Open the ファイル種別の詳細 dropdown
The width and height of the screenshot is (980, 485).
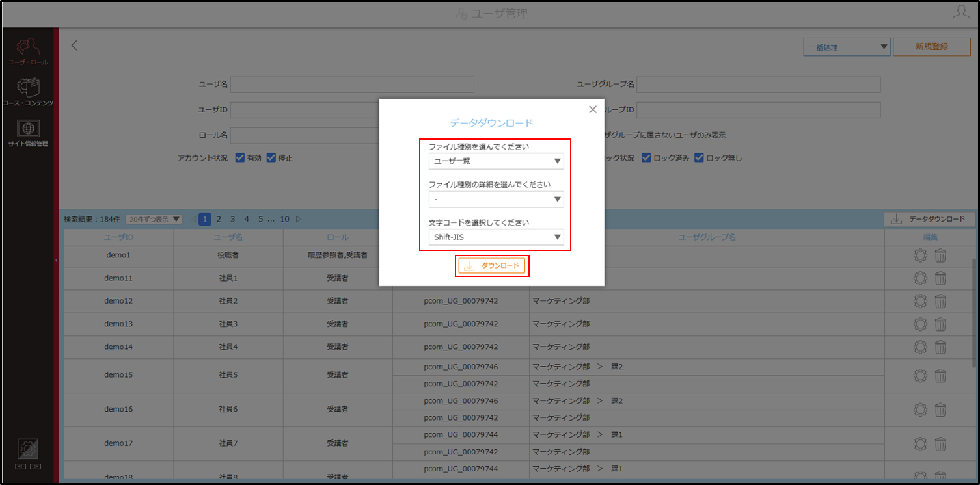tap(496, 199)
